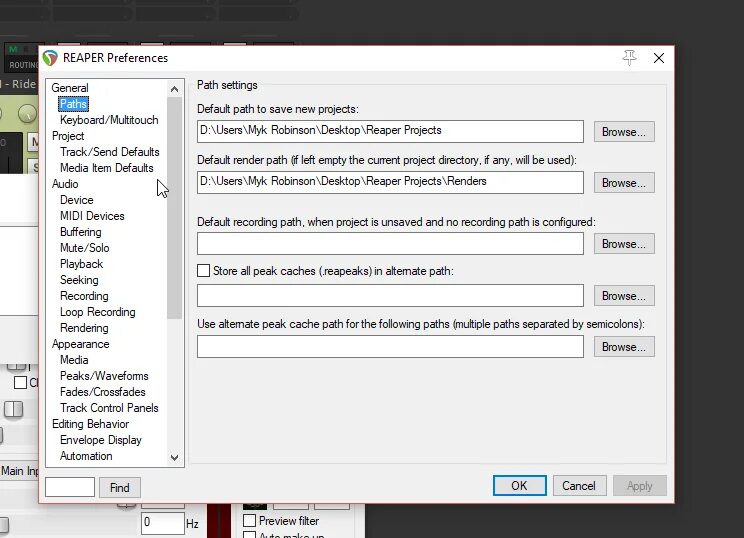Click the default recording path field
Image resolution: width=744 pixels, height=538 pixels.
[x=390, y=243]
